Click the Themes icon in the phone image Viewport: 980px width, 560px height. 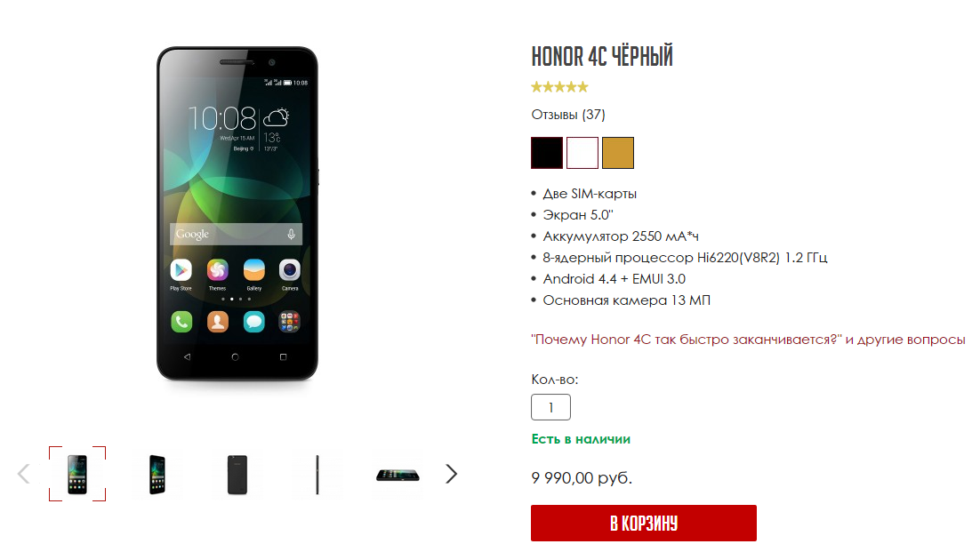pos(218,270)
